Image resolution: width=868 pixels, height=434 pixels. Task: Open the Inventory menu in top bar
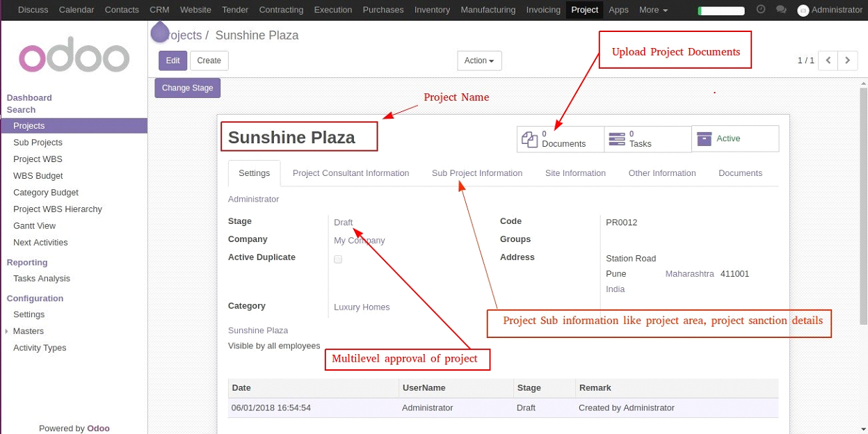(x=432, y=10)
